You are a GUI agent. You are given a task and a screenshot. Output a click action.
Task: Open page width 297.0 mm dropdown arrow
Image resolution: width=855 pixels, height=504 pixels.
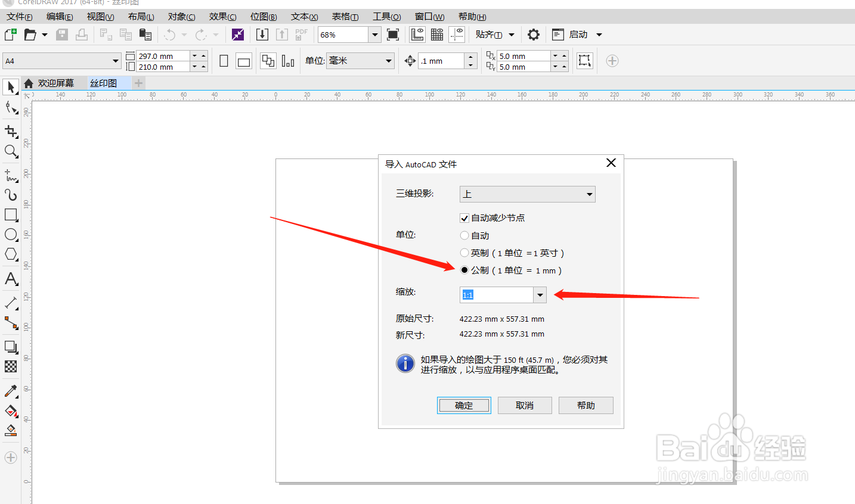click(x=194, y=56)
